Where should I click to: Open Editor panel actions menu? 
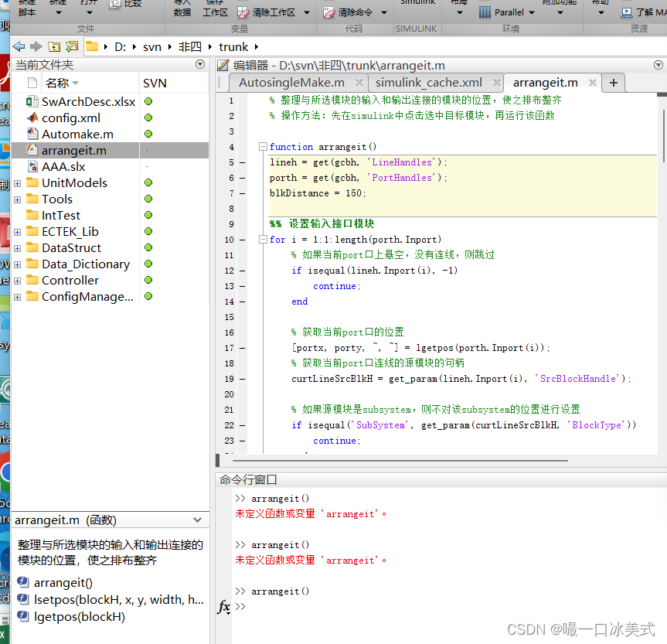(x=658, y=65)
